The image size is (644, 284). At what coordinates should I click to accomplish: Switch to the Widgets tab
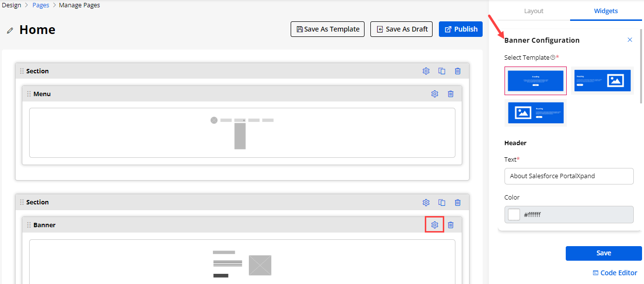606,11
